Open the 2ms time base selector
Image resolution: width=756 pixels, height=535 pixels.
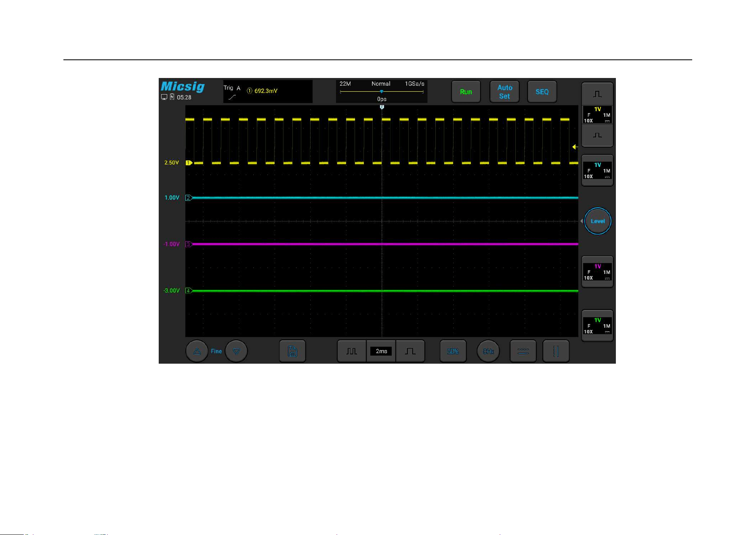point(381,351)
